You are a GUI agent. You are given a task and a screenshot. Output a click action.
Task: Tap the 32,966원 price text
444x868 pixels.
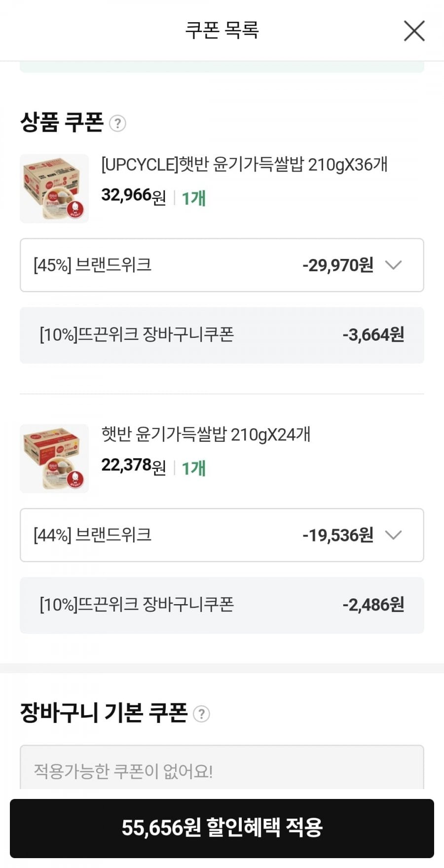[x=133, y=196]
